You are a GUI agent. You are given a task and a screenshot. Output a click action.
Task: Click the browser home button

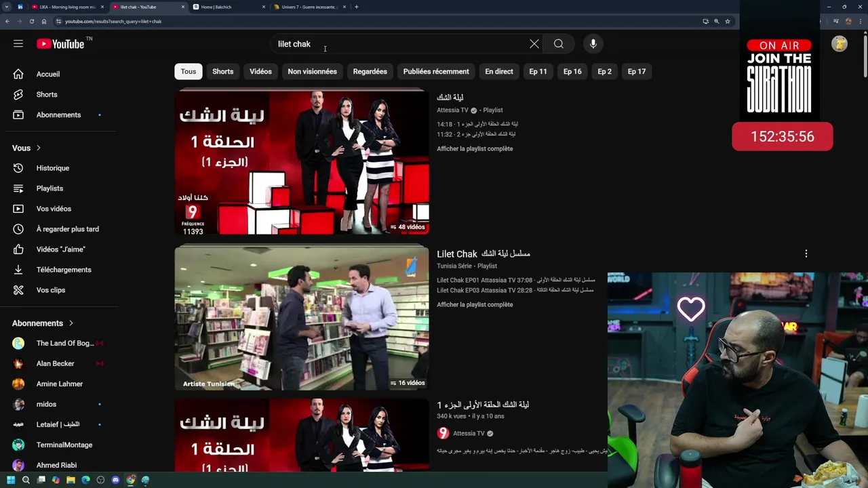44,21
